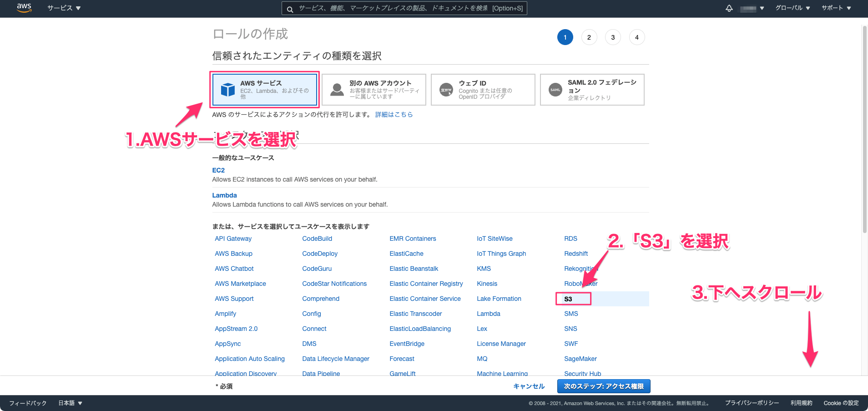
Task: Select IoT SiteWise service
Action: point(495,238)
